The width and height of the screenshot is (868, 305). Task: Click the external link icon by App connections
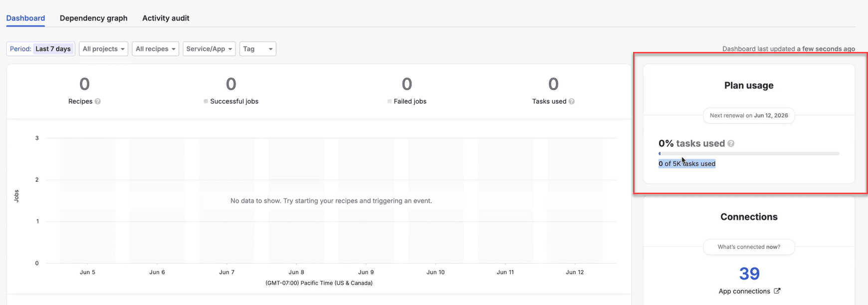(x=777, y=291)
